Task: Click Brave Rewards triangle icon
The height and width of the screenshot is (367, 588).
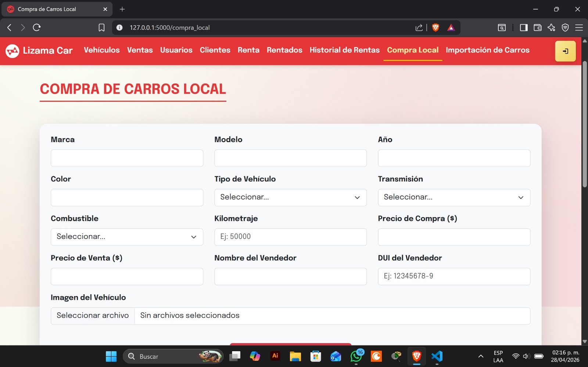Action: pyautogui.click(x=451, y=28)
